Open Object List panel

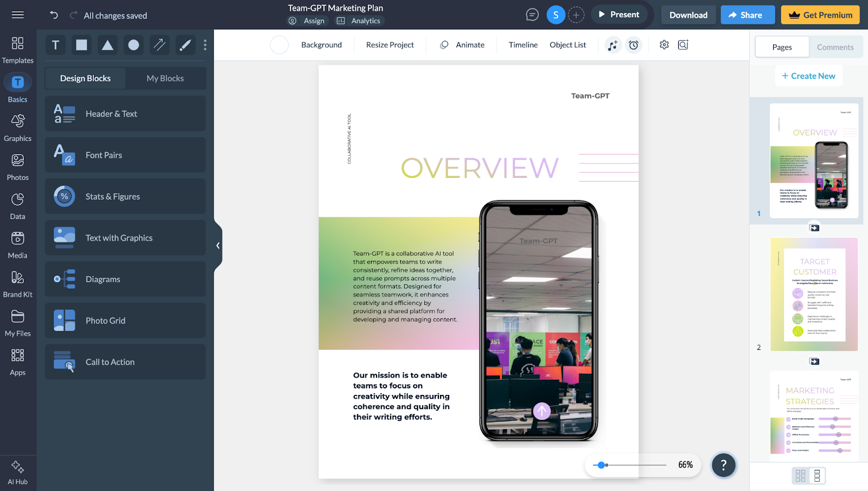(x=567, y=44)
